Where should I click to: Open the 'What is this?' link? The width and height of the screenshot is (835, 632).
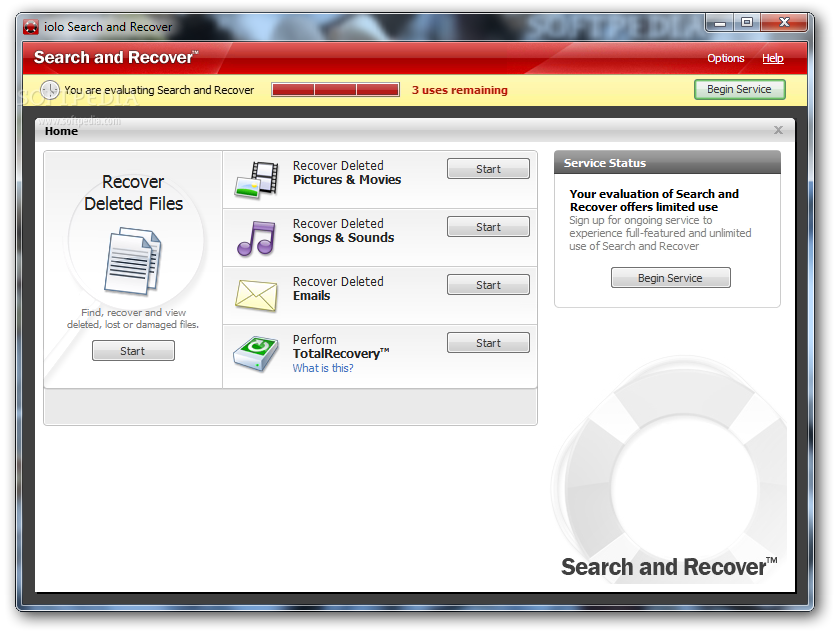coord(323,368)
